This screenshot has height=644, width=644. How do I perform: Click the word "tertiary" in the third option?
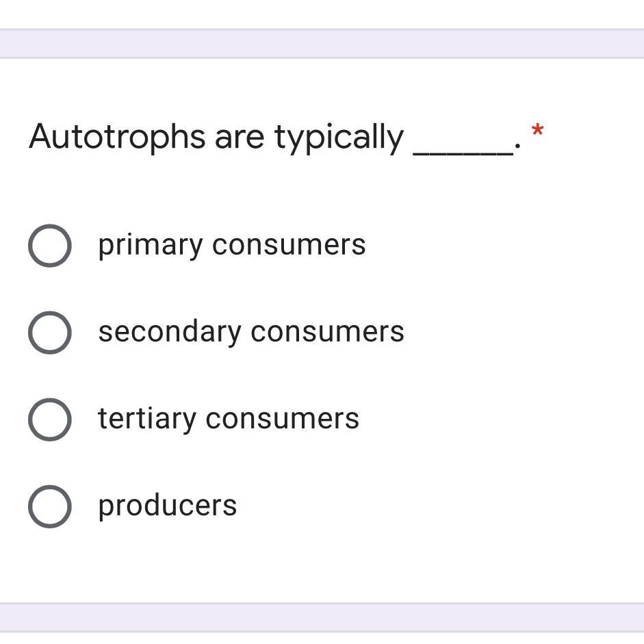click(x=146, y=419)
